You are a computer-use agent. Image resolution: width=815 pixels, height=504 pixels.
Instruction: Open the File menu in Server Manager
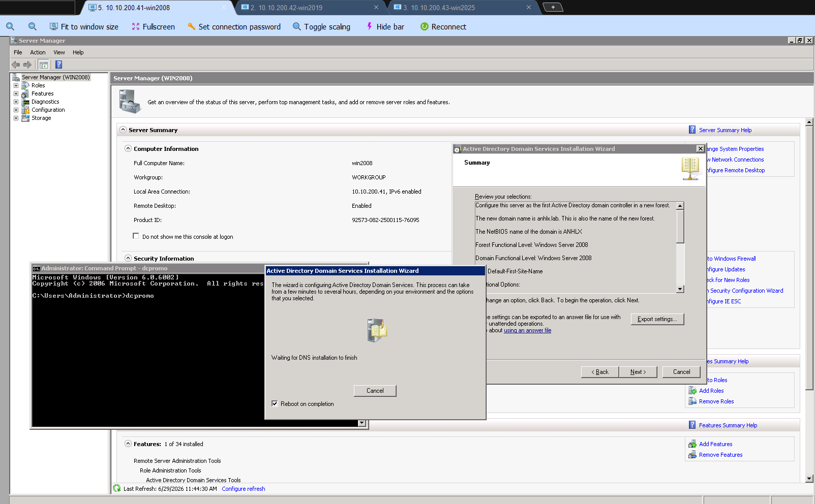(18, 52)
